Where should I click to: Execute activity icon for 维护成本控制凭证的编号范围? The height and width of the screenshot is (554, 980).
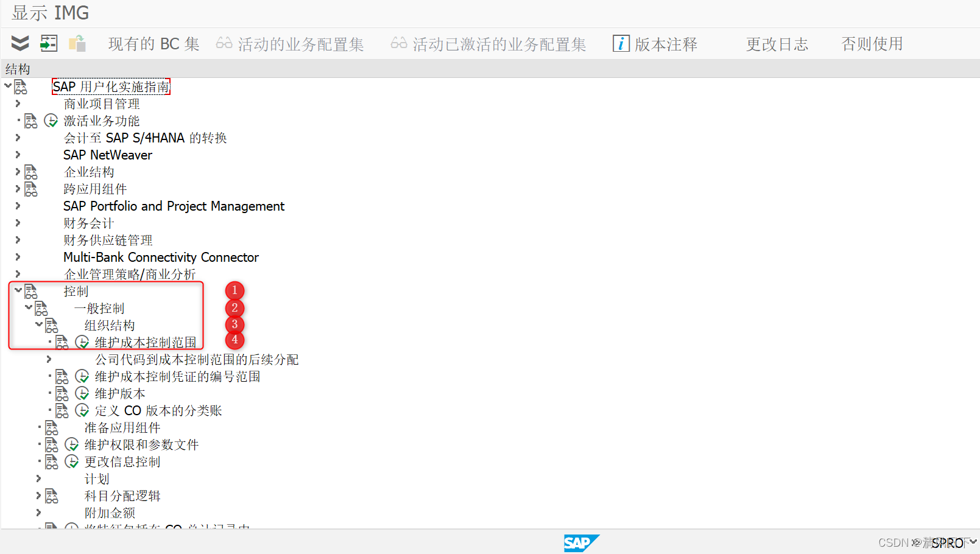coord(82,377)
